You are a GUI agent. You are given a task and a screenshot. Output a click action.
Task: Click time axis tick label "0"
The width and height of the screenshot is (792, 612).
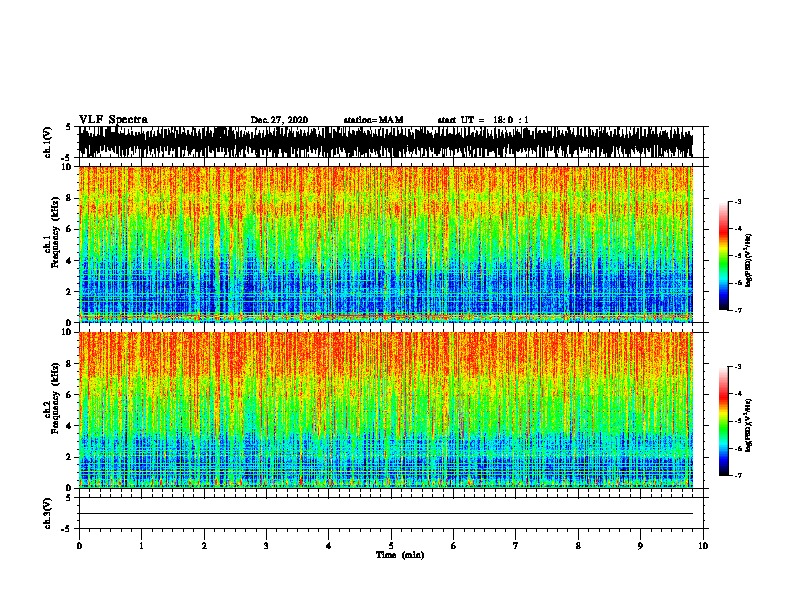coord(79,546)
